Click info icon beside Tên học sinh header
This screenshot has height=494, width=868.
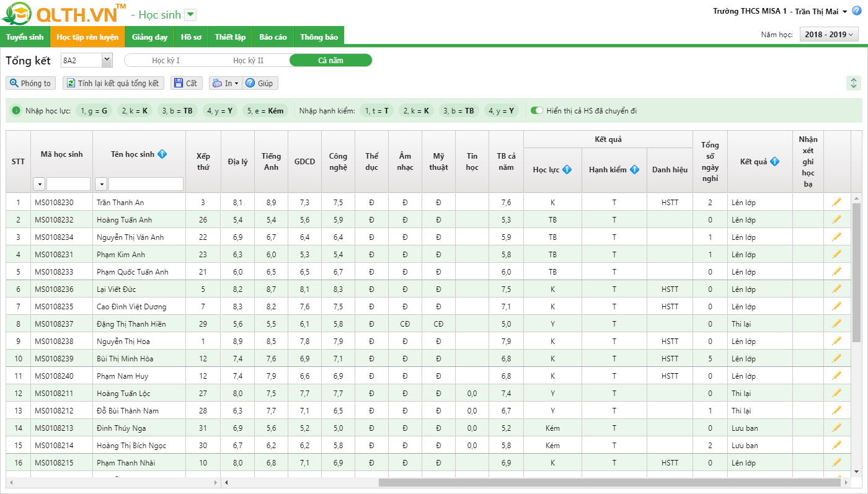(162, 154)
